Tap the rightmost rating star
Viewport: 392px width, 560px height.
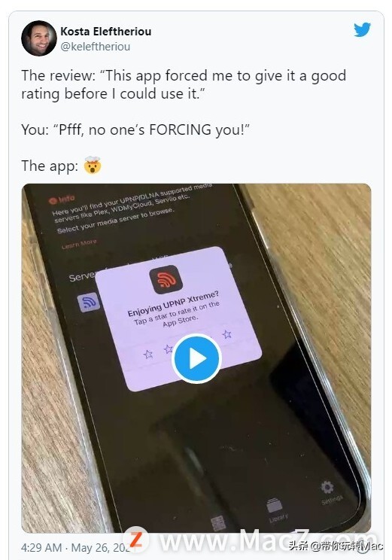[x=226, y=334]
